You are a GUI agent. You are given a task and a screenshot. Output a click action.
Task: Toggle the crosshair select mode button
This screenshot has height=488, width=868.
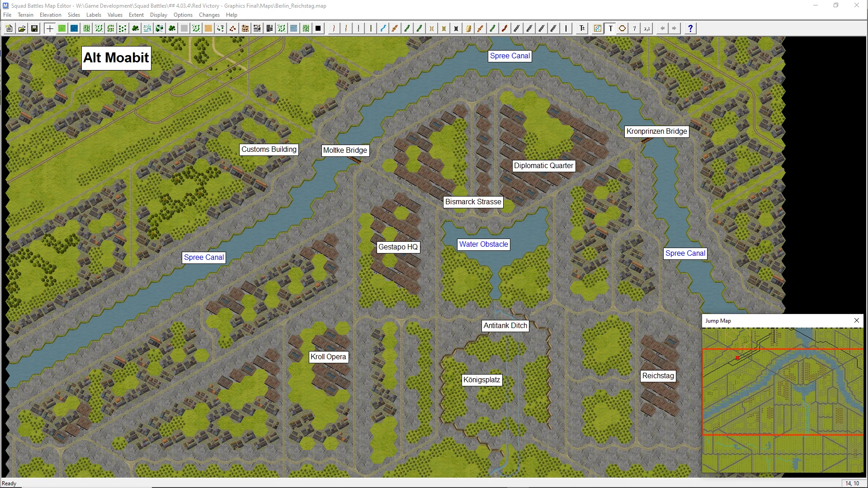click(x=50, y=28)
